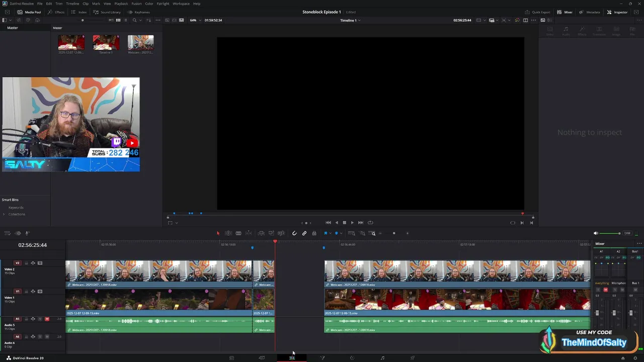Image resolution: width=644 pixels, height=362 pixels.
Task: Open the Metadata panel
Action: point(589,12)
